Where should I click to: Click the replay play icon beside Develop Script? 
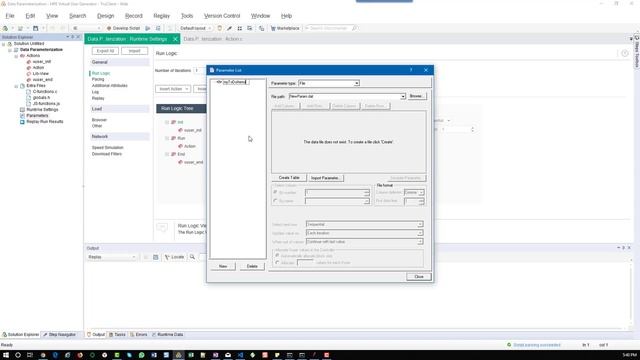click(x=148, y=28)
